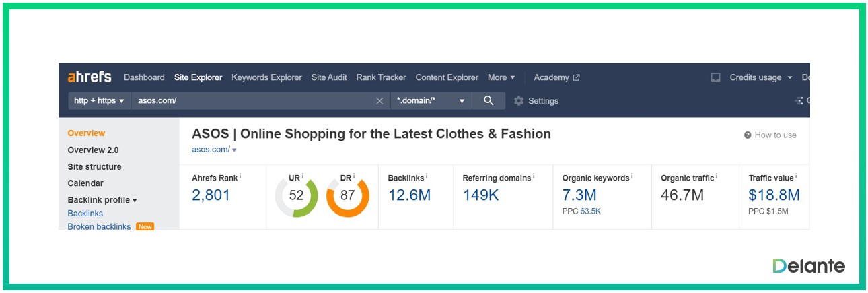Open Settings gear icon
Image resolution: width=868 pixels, height=293 pixels.
coord(519,101)
